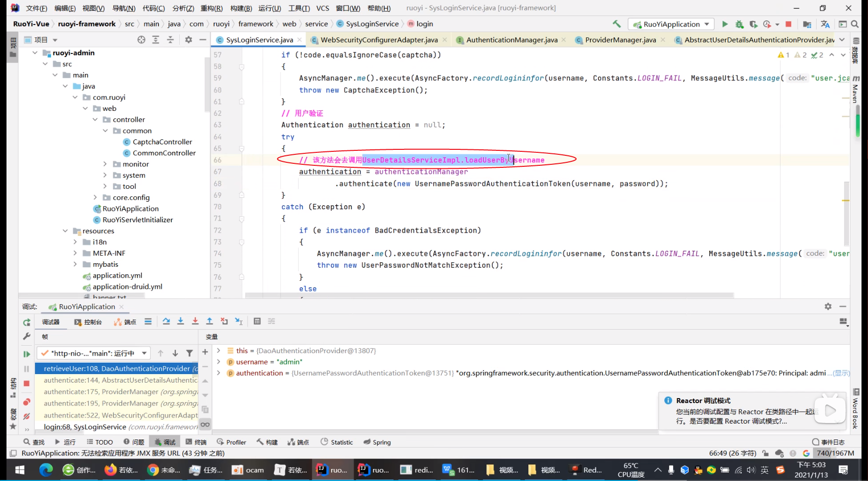Switch to the WebSecurityConfigurerAdapter.java tab

(x=379, y=39)
